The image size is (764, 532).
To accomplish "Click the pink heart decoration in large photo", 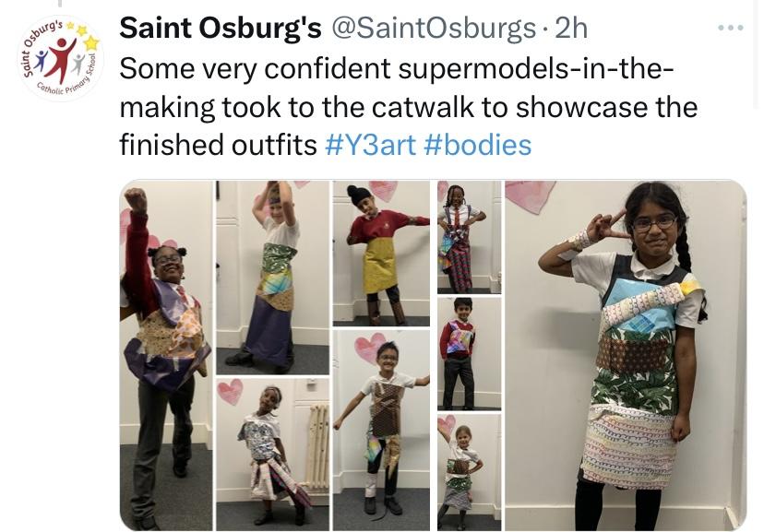I will click(530, 195).
